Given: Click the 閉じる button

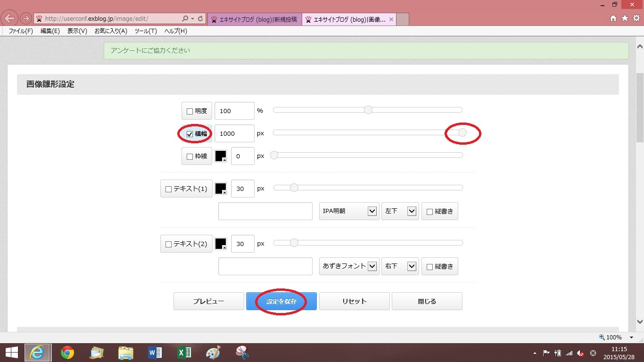Looking at the screenshot, I should [x=427, y=301].
